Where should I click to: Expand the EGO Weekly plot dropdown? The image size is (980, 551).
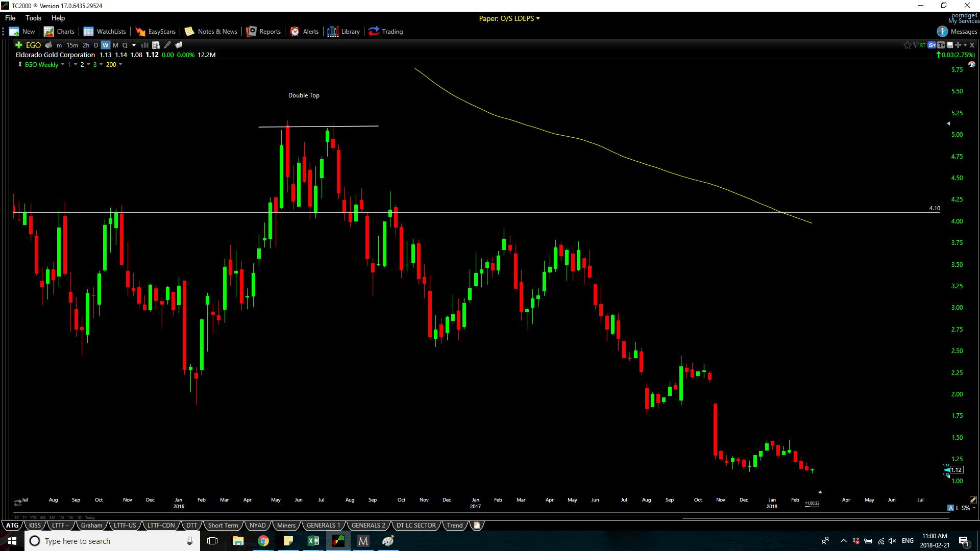(x=63, y=64)
